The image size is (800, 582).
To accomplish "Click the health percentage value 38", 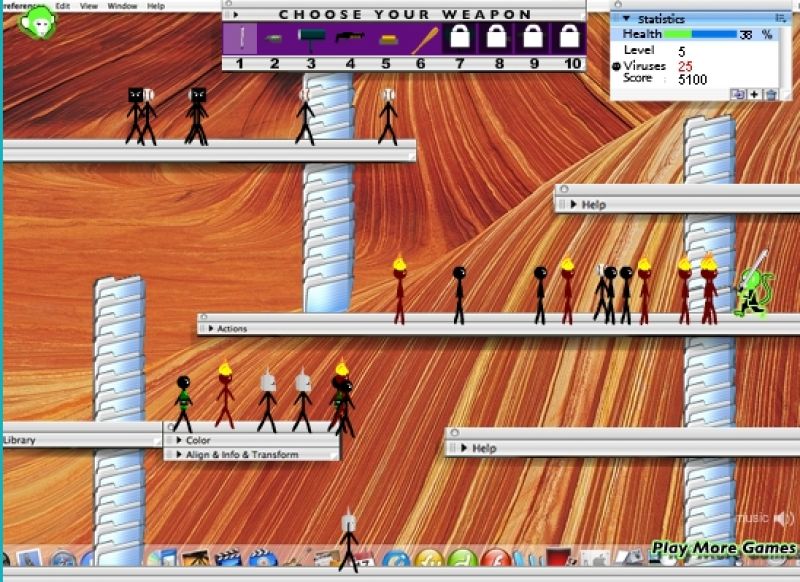I will tap(746, 35).
